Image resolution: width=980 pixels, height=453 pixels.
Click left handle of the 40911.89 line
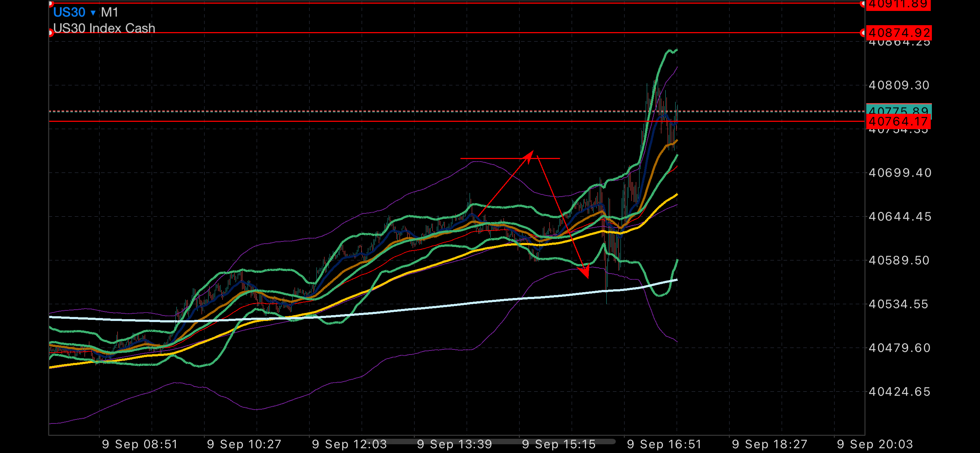tap(51, 3)
